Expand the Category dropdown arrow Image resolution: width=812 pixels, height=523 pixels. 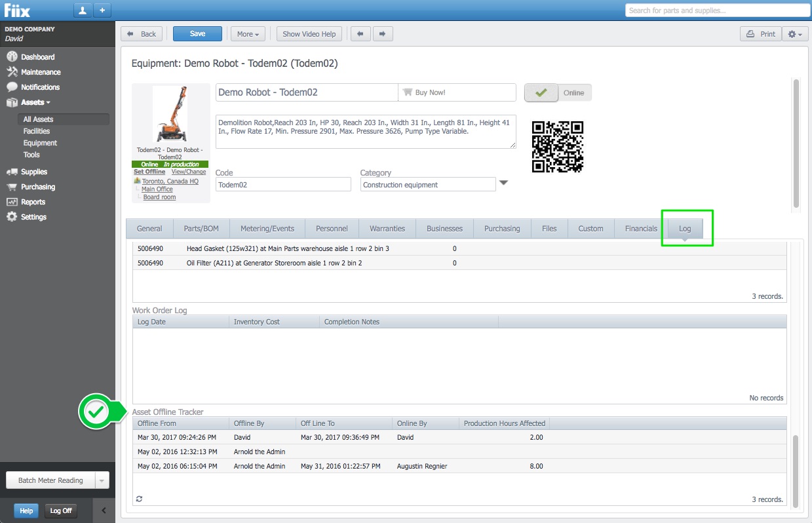pos(503,183)
